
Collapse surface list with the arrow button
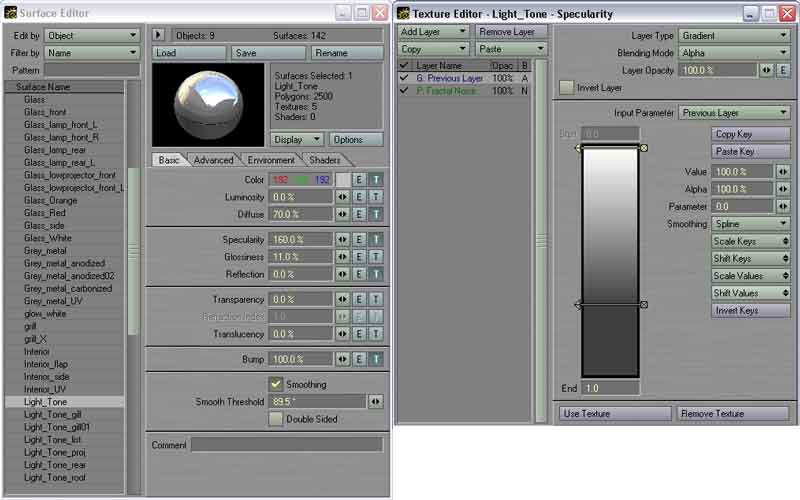[158, 35]
